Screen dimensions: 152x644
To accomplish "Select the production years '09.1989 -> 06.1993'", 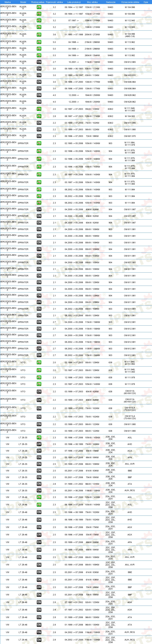I will pyautogui.click(x=74, y=69).
